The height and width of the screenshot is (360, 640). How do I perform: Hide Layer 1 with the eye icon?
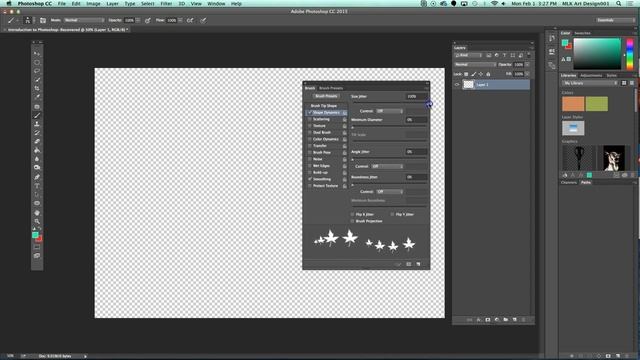(x=457, y=84)
